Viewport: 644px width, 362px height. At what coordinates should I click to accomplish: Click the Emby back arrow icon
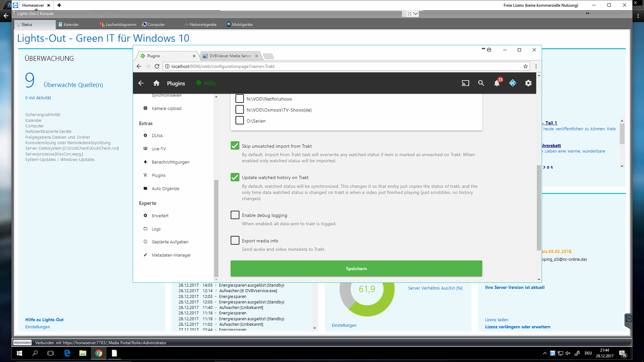[141, 83]
